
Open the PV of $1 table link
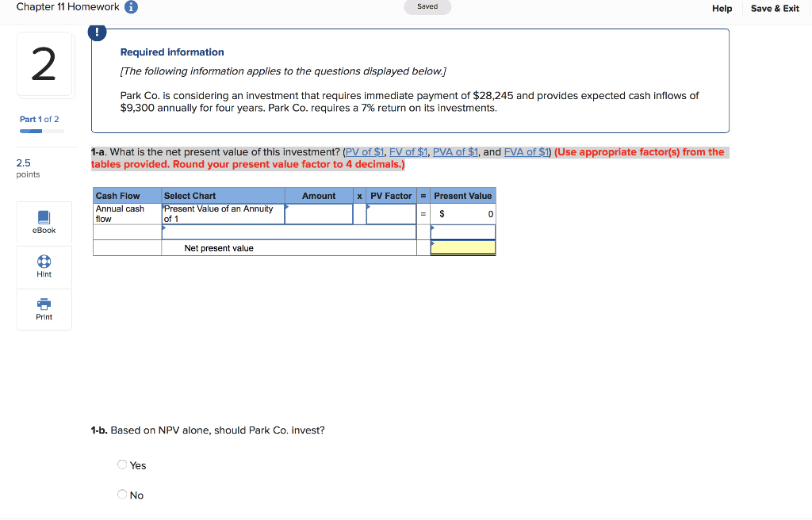point(365,151)
